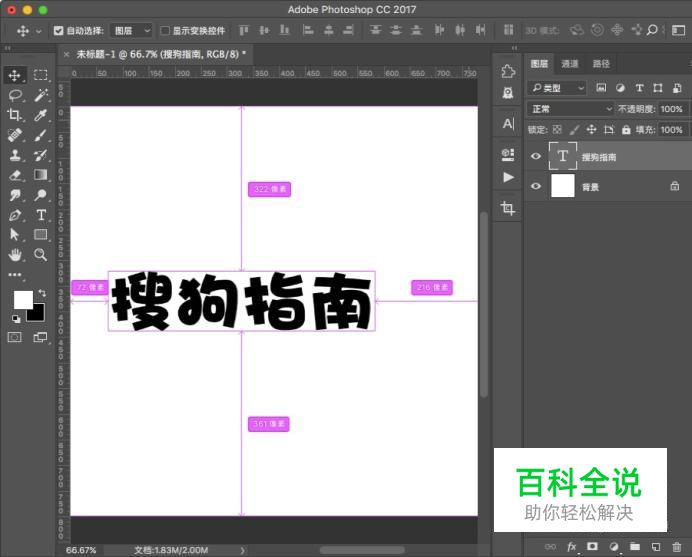Select the Zoom tool in toolbox

click(x=41, y=255)
